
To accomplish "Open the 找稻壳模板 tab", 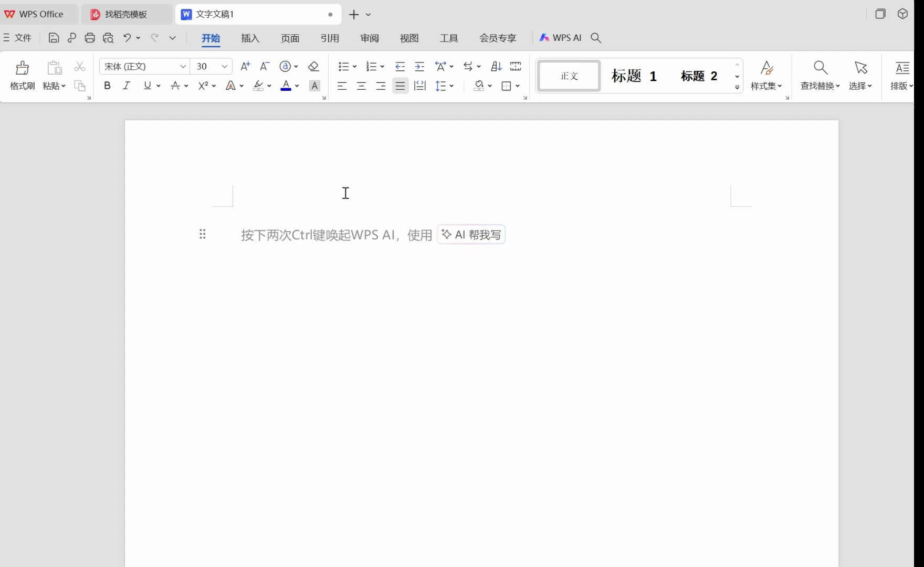I will point(126,14).
